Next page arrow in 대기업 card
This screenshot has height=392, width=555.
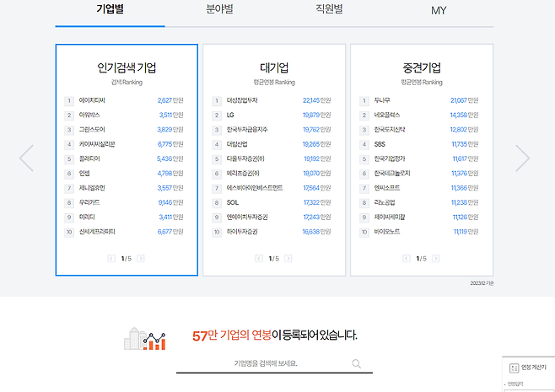pos(288,259)
